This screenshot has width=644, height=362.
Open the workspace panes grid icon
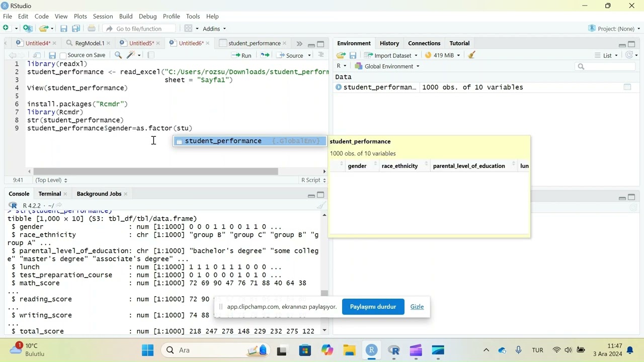pos(189,29)
